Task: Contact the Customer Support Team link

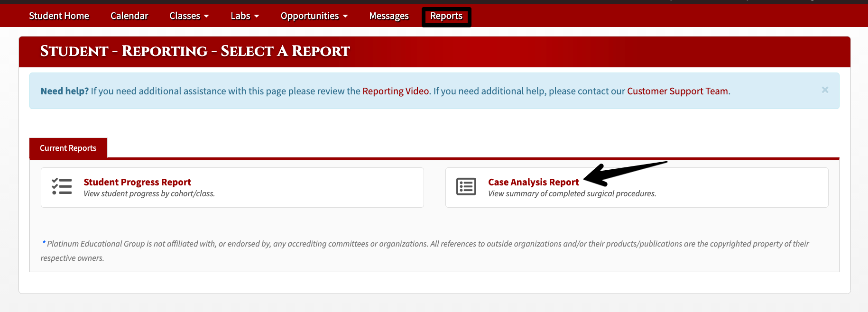Action: [x=677, y=91]
